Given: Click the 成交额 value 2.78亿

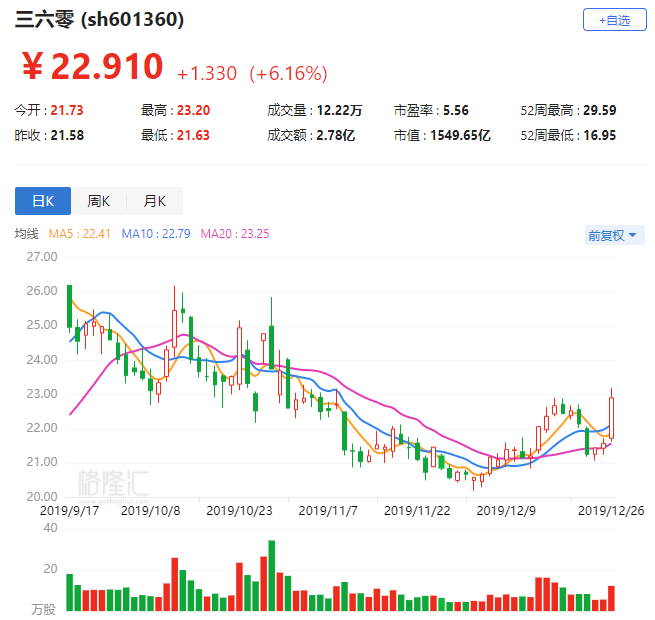Looking at the screenshot, I should coord(335,135).
